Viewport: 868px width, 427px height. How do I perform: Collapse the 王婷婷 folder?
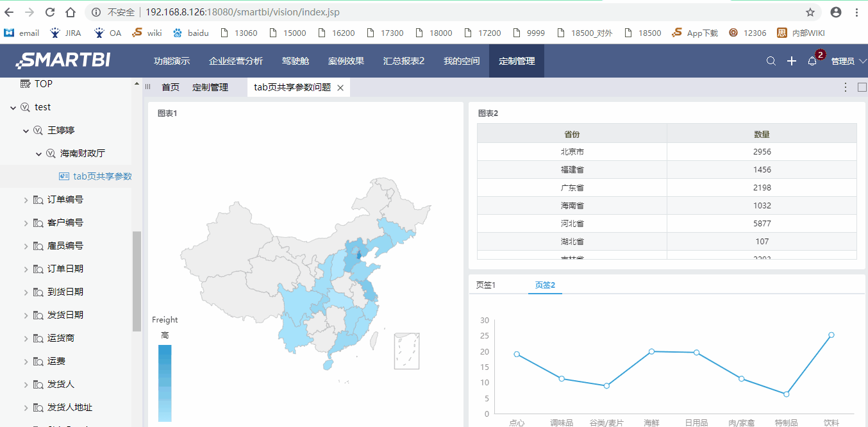point(26,131)
